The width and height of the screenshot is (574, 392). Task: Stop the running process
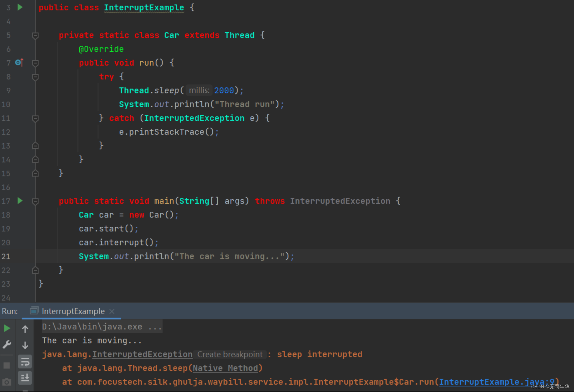point(7,365)
